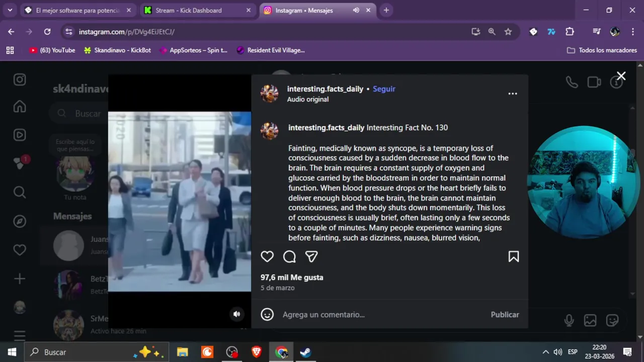Go to Home in the Instagram sidebar
Screen dimensions: 644x362
[x=20, y=107]
